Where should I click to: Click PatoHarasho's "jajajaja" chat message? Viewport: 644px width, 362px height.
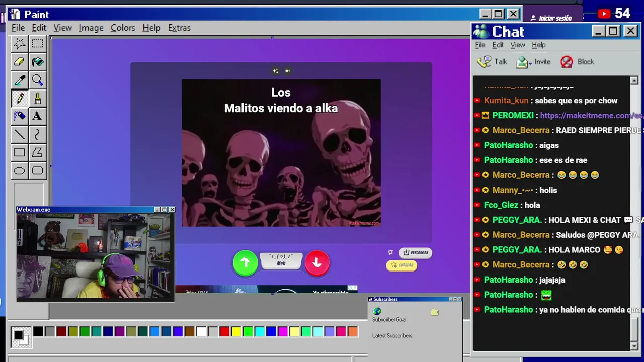pos(552,280)
